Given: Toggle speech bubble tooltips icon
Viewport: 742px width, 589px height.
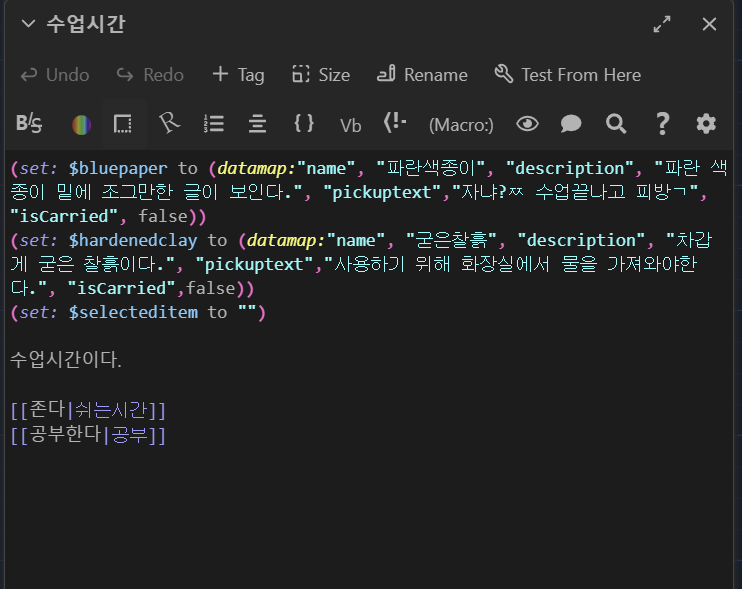Looking at the screenshot, I should coord(571,124).
